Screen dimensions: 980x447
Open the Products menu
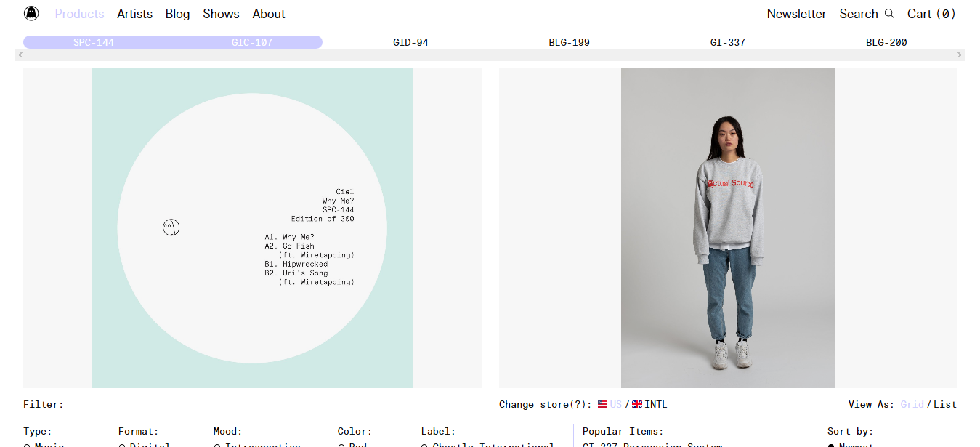[79, 14]
